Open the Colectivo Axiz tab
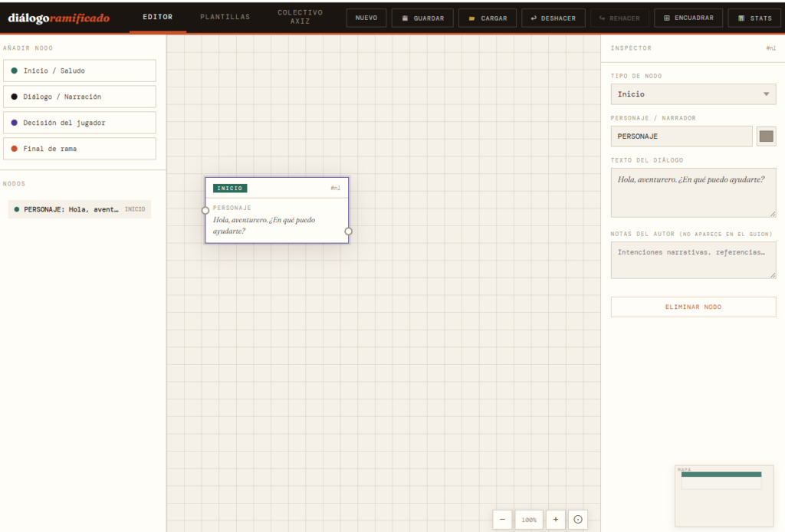This screenshot has height=532, width=785. (300, 17)
